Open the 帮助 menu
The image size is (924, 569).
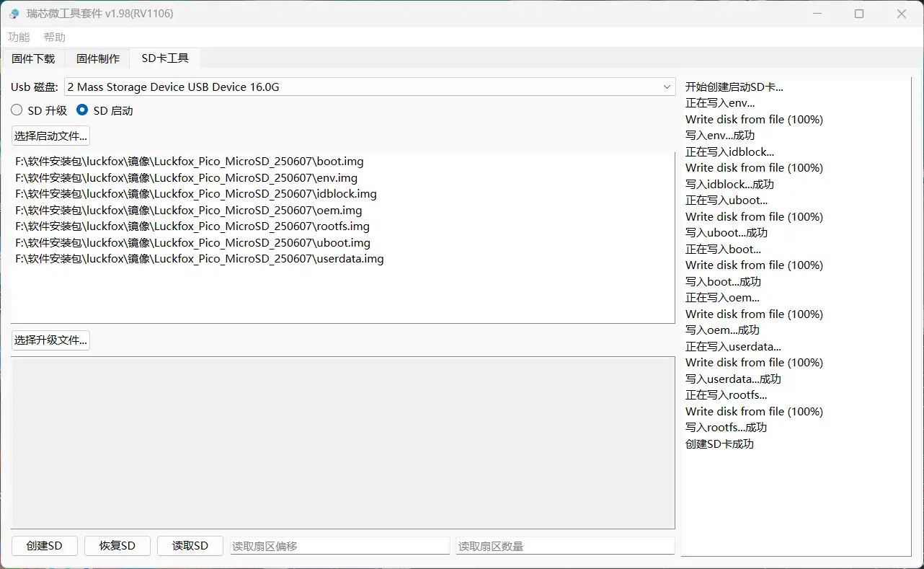point(55,37)
